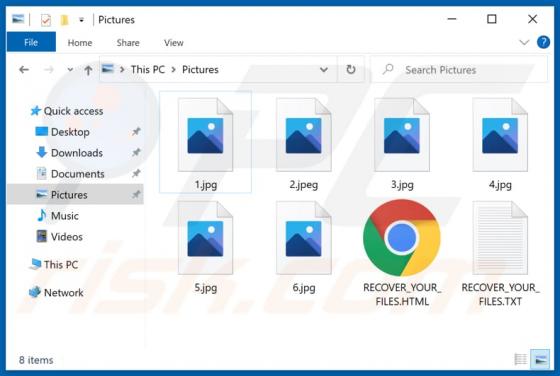This screenshot has width=560, height=376.
Task: Switch to Large icons view layout
Action: click(x=541, y=359)
